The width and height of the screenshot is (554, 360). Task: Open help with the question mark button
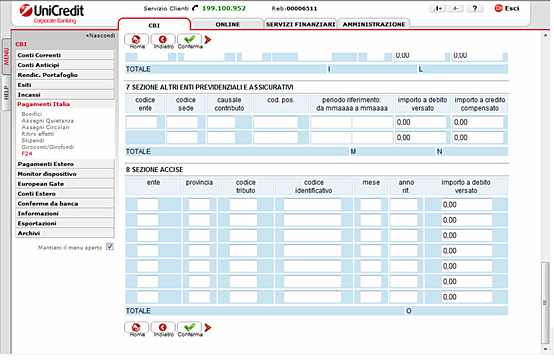pyautogui.click(x=475, y=8)
